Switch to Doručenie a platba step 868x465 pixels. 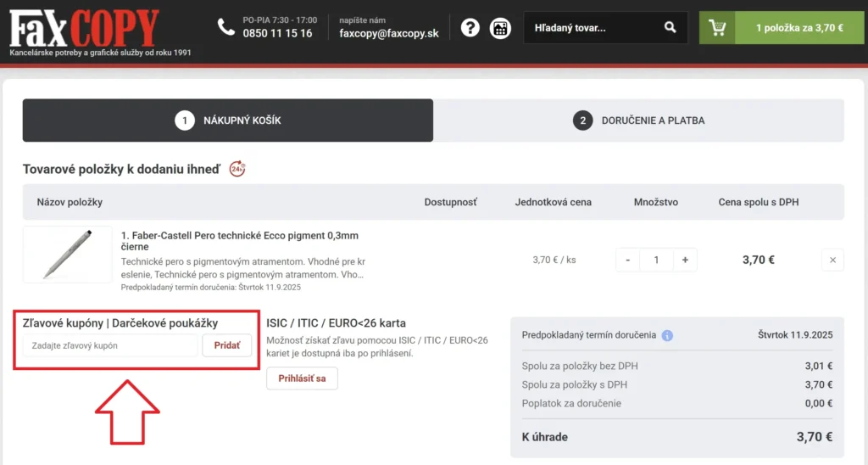click(639, 120)
